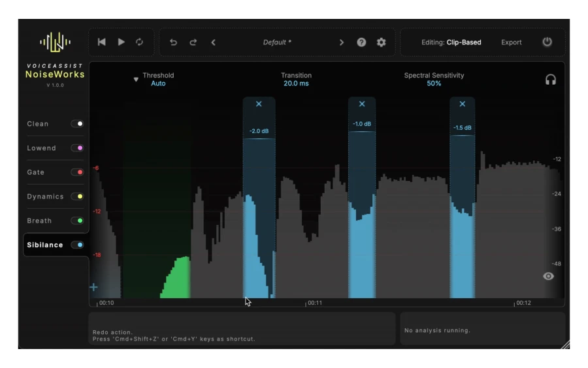Toggle the Clean module switch

(77, 123)
